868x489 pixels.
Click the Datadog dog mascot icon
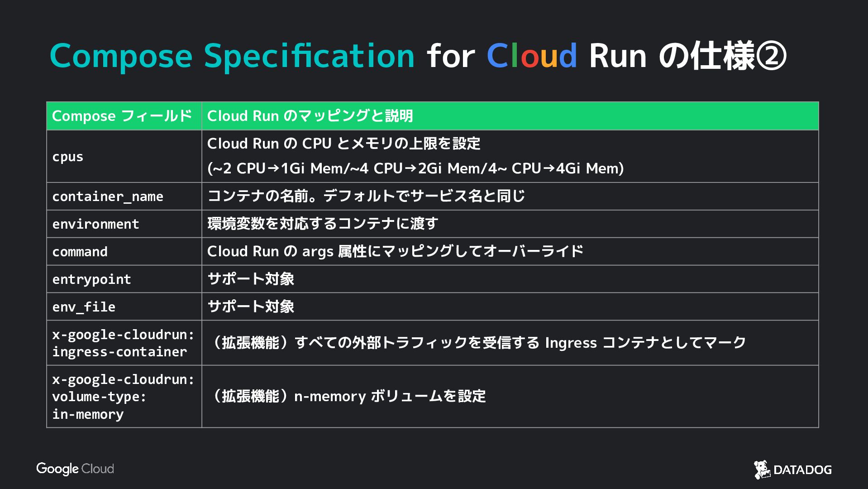762,470
